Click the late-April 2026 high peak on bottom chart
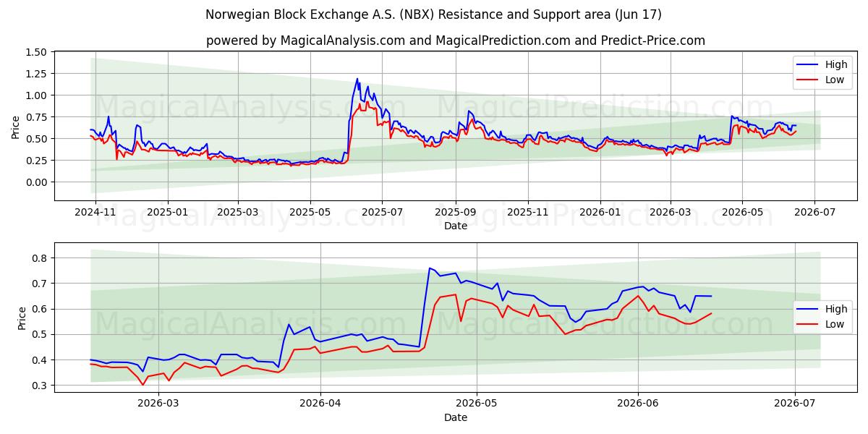 tap(430, 268)
